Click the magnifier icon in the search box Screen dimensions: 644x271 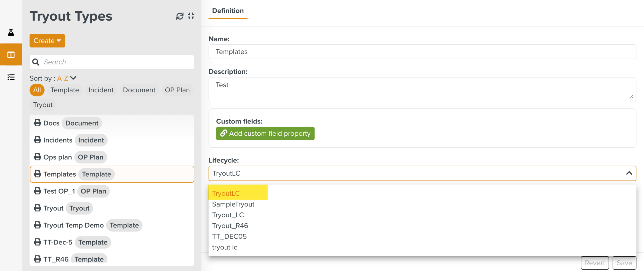36,62
